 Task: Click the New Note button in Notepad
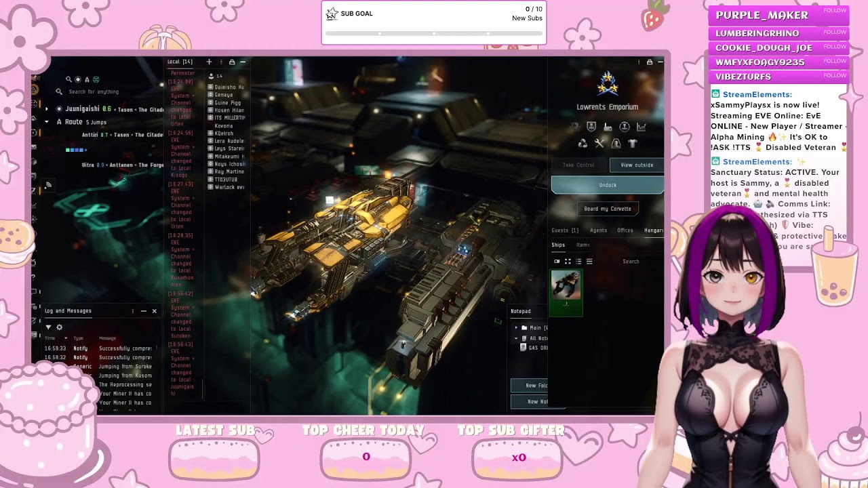coord(537,401)
